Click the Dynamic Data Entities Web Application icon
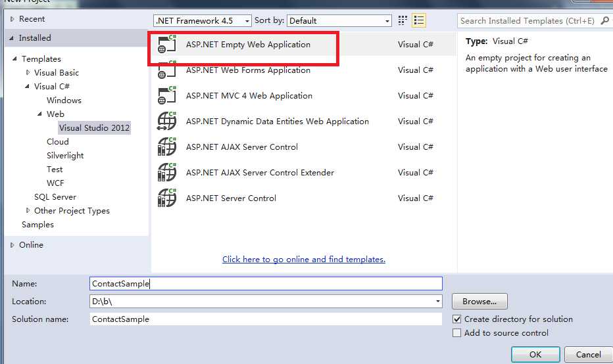 coord(167,121)
